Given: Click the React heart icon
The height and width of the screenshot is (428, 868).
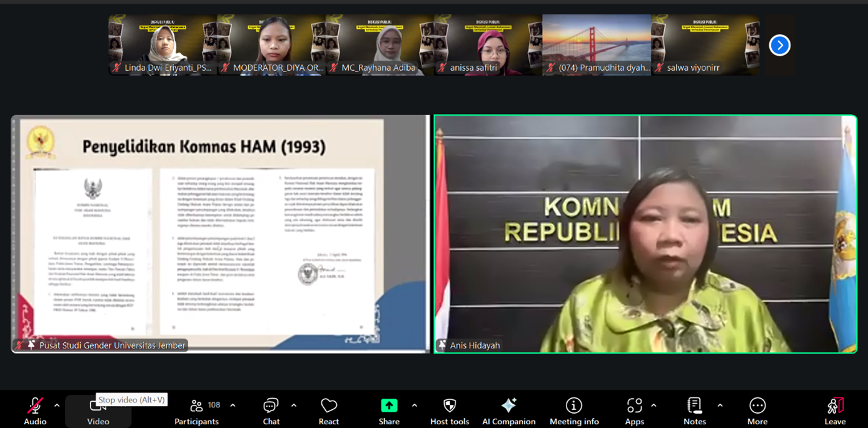Looking at the screenshot, I should click(328, 410).
